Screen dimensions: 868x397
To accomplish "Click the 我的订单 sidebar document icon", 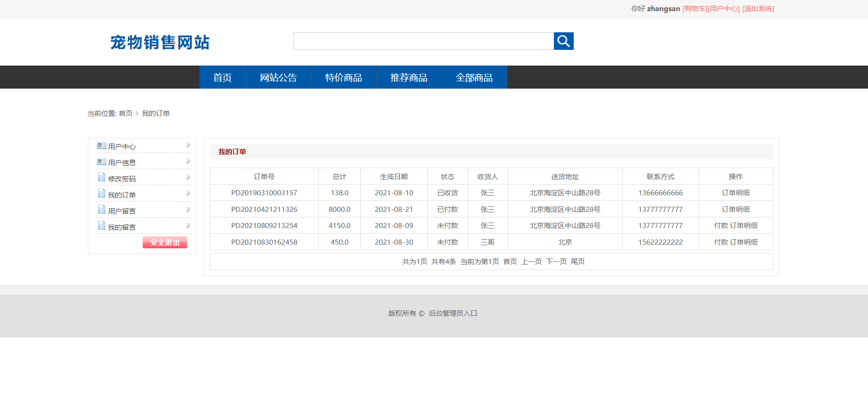I will [102, 193].
